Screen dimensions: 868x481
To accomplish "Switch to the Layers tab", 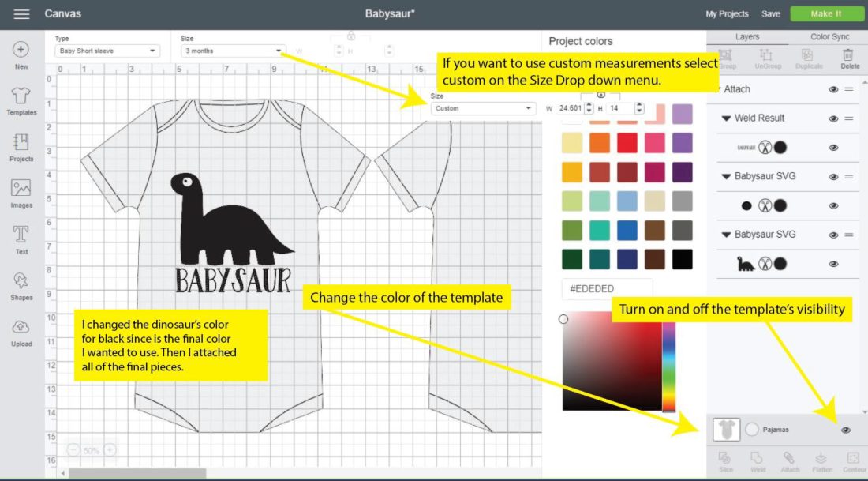I will click(747, 37).
